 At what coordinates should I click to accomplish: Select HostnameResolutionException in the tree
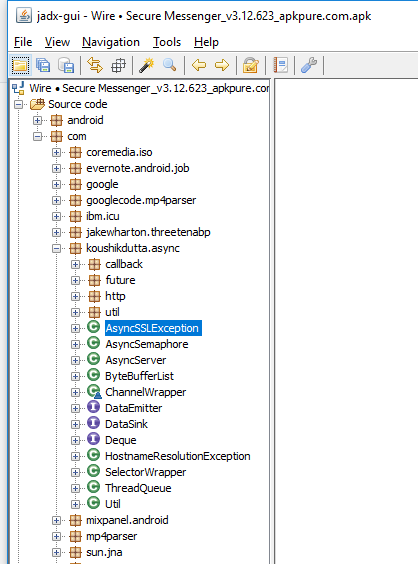178,456
